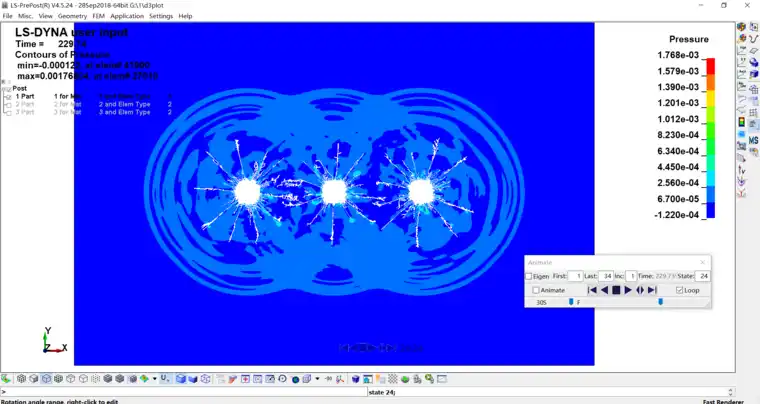Open dropdown arrow next to fringe cube icon
The width and height of the screenshot is (760, 404).
click(x=155, y=379)
